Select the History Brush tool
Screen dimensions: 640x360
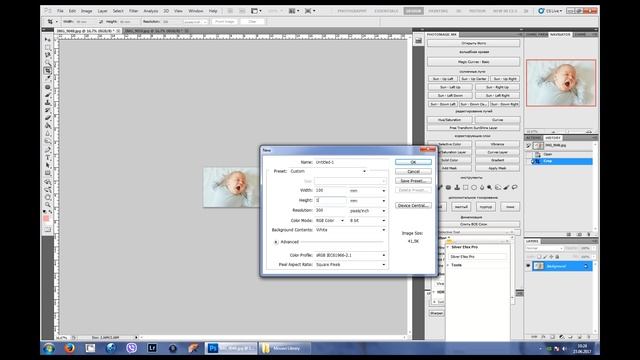pyautogui.click(x=48, y=110)
